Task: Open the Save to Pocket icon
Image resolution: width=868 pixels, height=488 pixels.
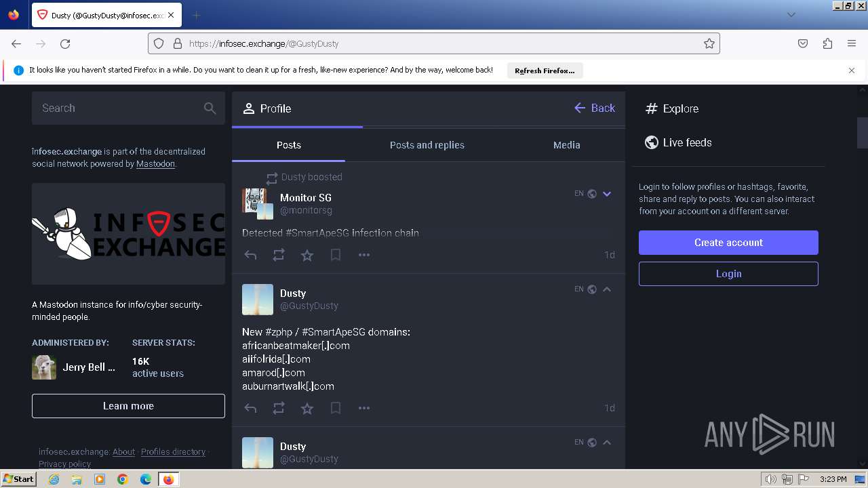Action: click(x=803, y=43)
